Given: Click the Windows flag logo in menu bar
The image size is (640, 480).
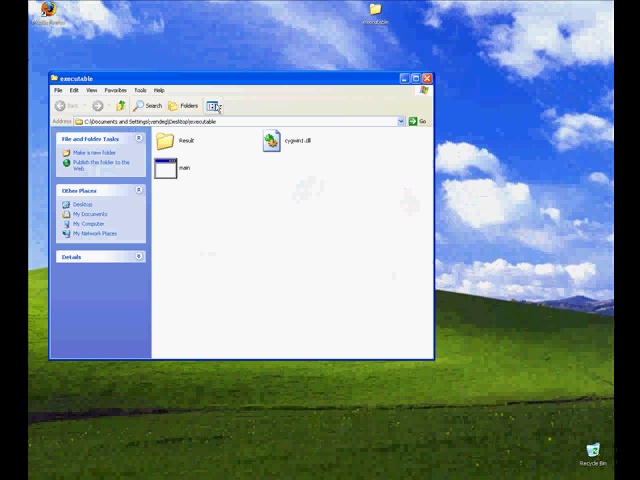Looking at the screenshot, I should [x=424, y=90].
